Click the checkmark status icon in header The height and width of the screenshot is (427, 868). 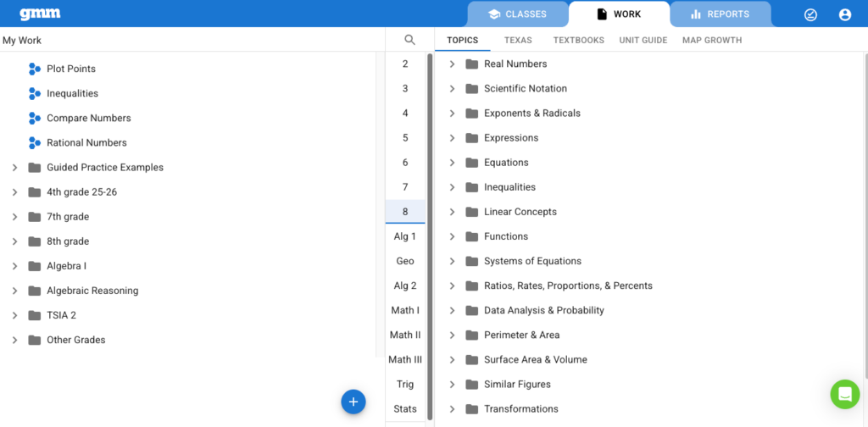pos(810,14)
